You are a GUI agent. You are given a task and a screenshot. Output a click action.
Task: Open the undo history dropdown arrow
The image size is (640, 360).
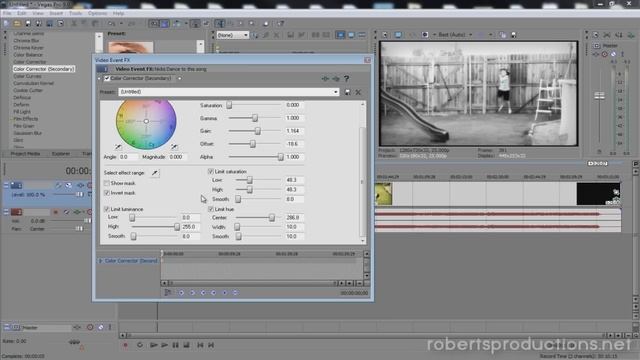tap(121, 24)
